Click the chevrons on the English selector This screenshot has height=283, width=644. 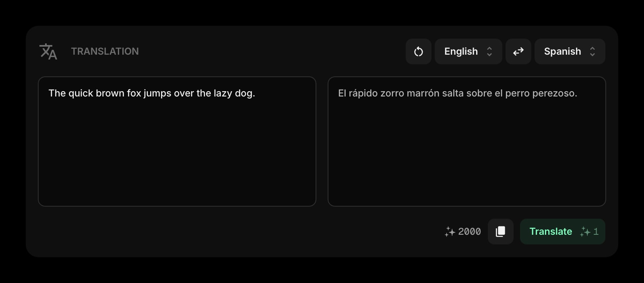(489, 51)
